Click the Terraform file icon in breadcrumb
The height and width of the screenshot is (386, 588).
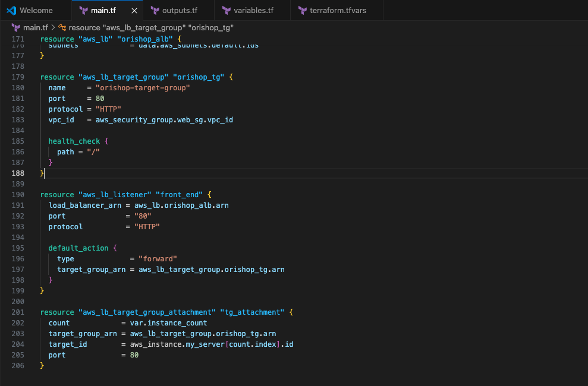pos(16,27)
